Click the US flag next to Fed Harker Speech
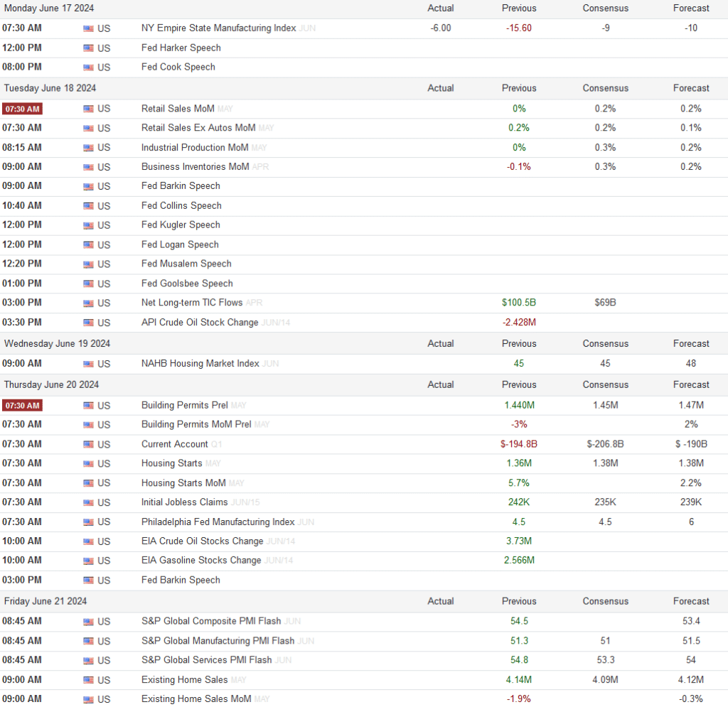Viewport: 728px width, 707px height. [x=88, y=48]
